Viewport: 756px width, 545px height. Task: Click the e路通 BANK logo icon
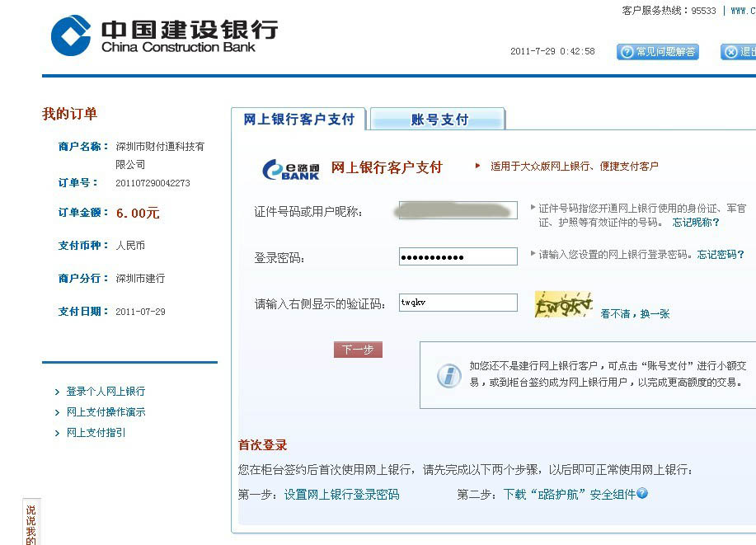tap(291, 169)
